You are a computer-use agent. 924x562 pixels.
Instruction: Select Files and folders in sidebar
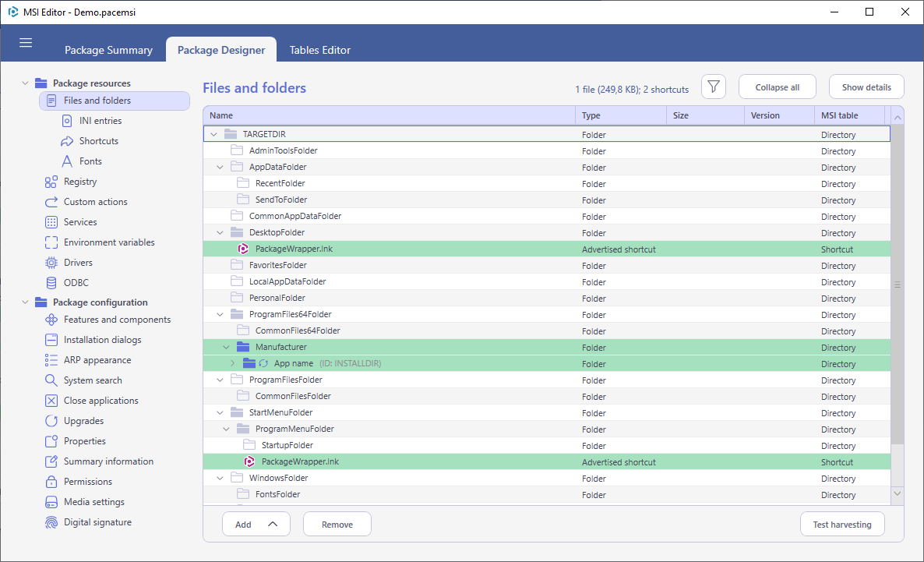pos(115,101)
